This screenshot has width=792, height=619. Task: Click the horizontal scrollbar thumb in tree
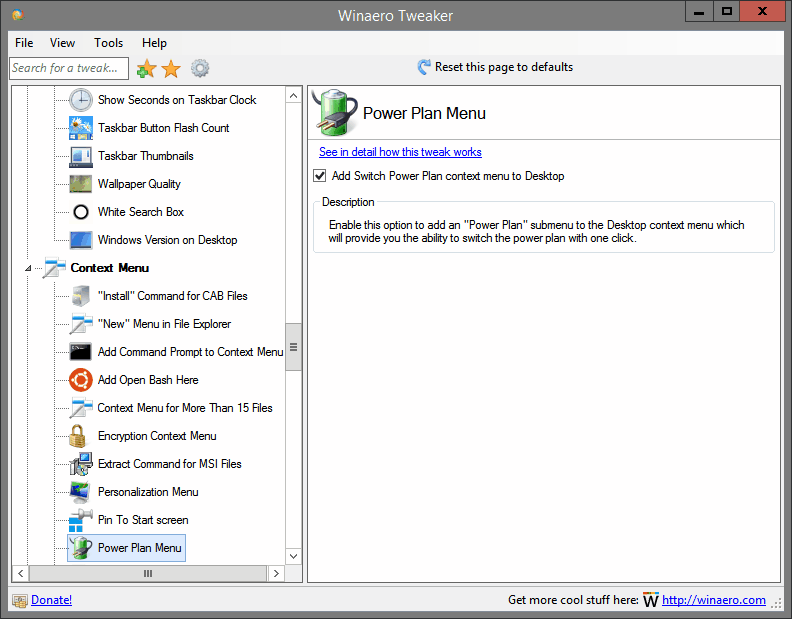click(x=147, y=574)
